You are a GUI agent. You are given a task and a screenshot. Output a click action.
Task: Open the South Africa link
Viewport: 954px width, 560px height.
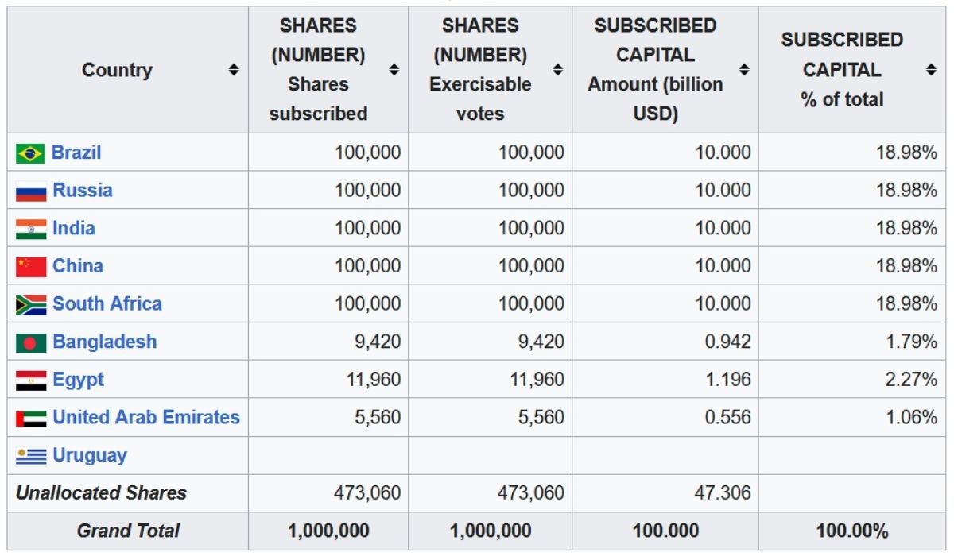pos(107,303)
